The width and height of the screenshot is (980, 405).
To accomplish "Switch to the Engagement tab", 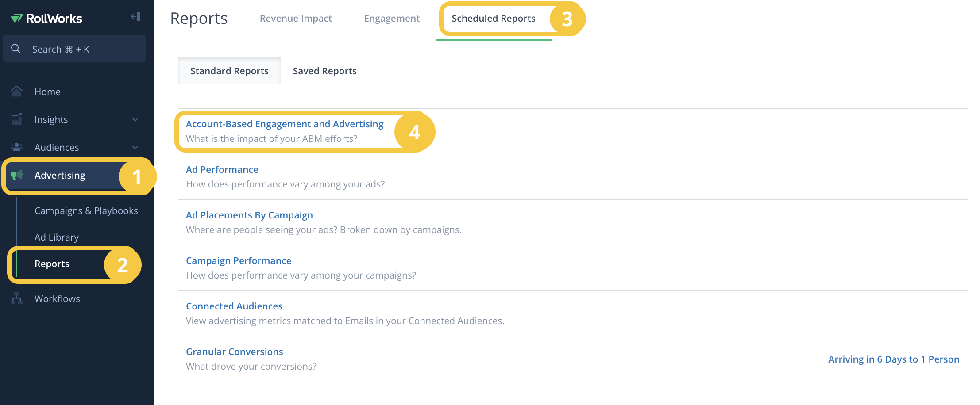I will tap(392, 18).
